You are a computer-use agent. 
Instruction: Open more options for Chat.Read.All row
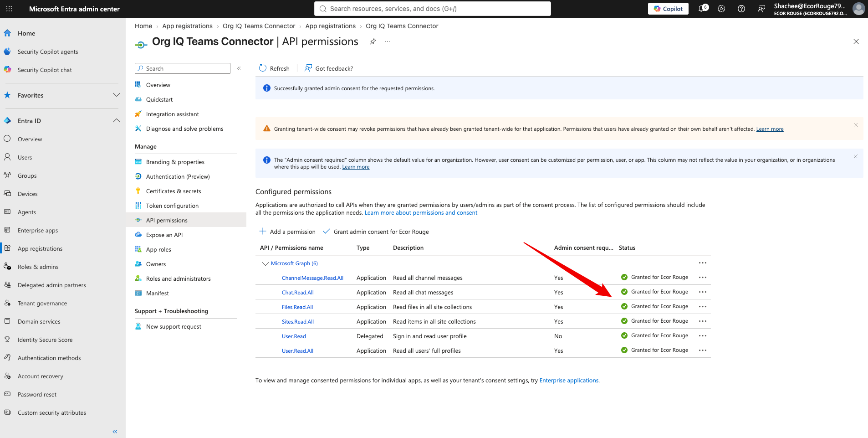[703, 292]
